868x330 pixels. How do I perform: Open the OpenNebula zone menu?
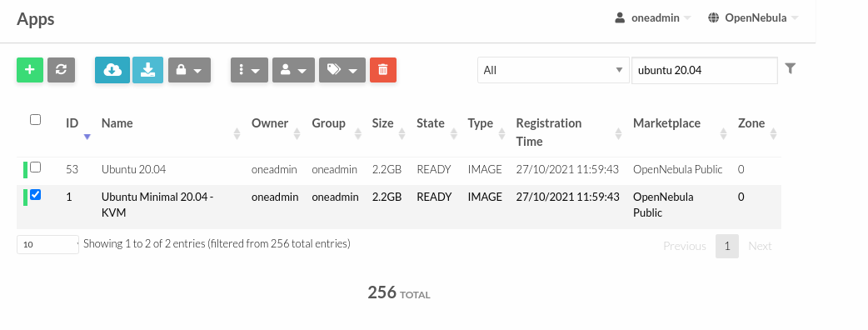753,17
